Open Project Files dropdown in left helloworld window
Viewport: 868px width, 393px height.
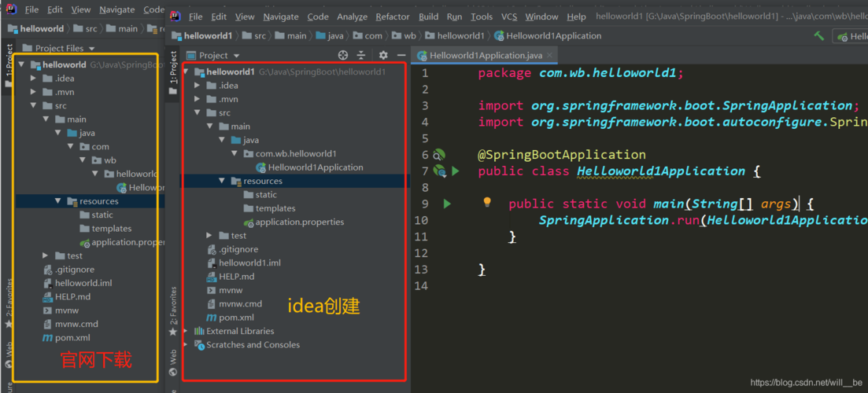(59, 48)
